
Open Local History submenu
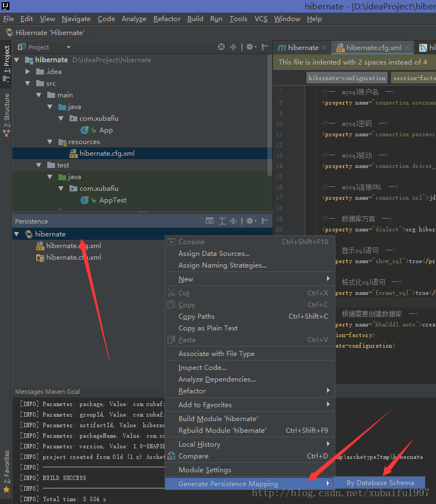[250, 444]
